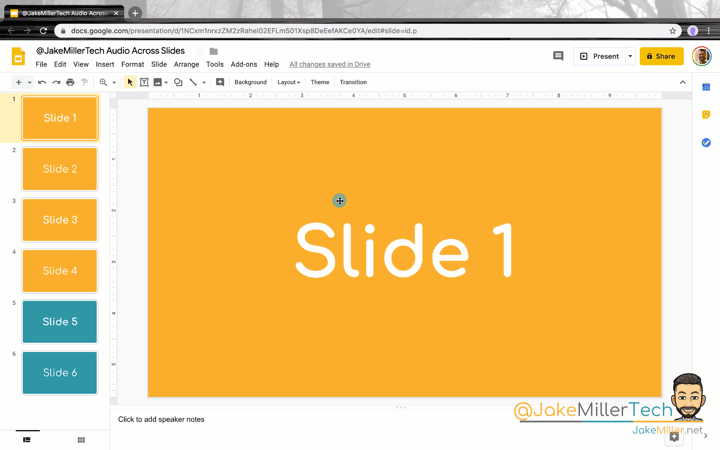Click the browser address bar URL
The image size is (720, 450).
[x=244, y=31]
